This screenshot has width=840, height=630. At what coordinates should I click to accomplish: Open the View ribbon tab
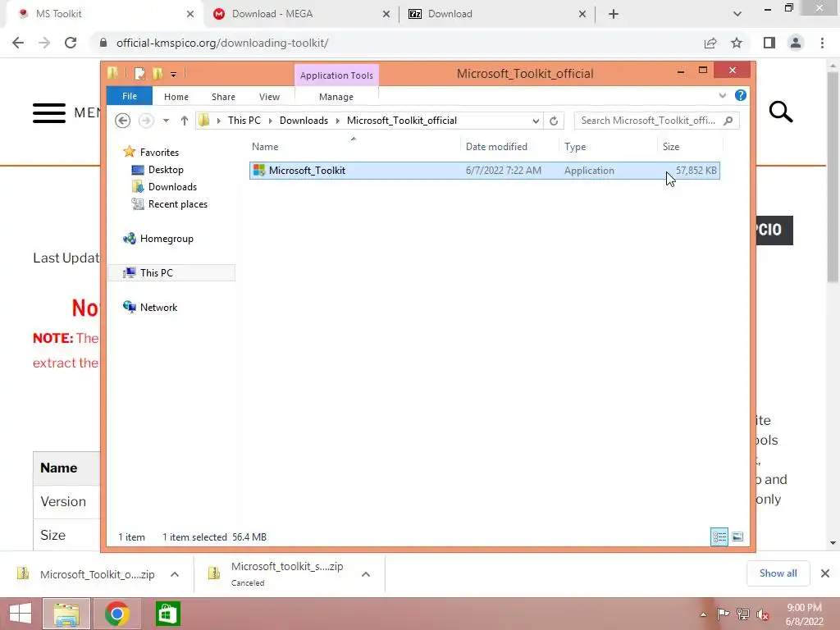pyautogui.click(x=269, y=97)
